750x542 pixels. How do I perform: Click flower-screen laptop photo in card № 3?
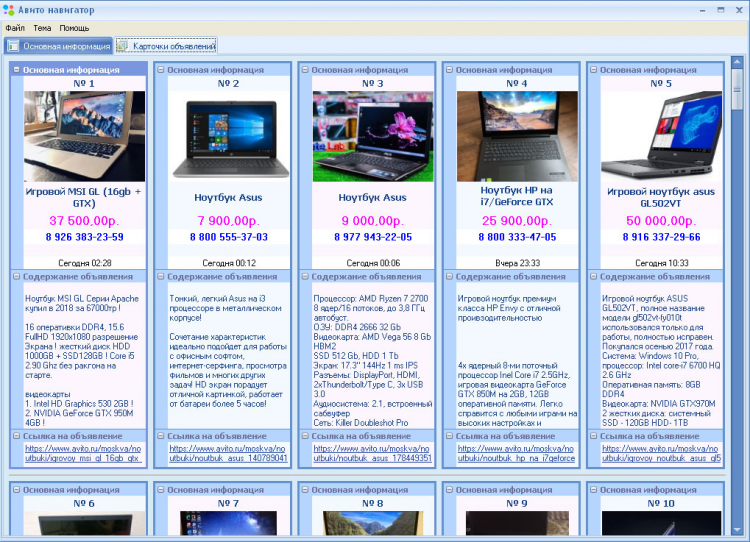(x=373, y=136)
